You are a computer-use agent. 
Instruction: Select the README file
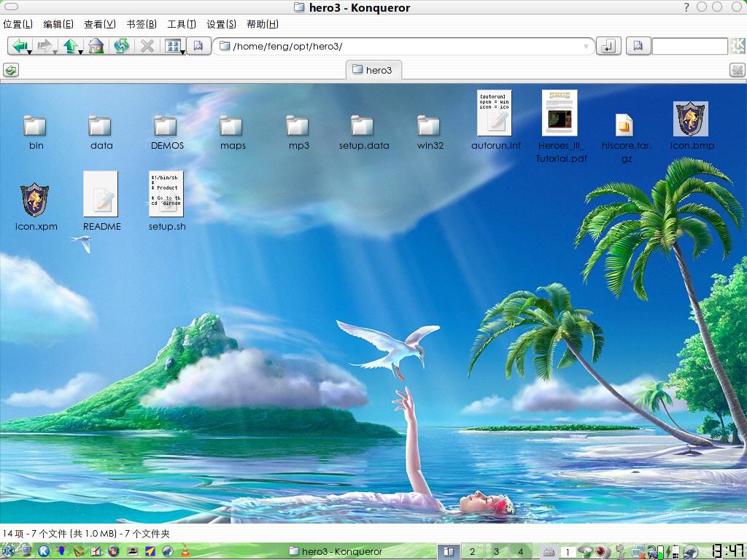coord(101,201)
